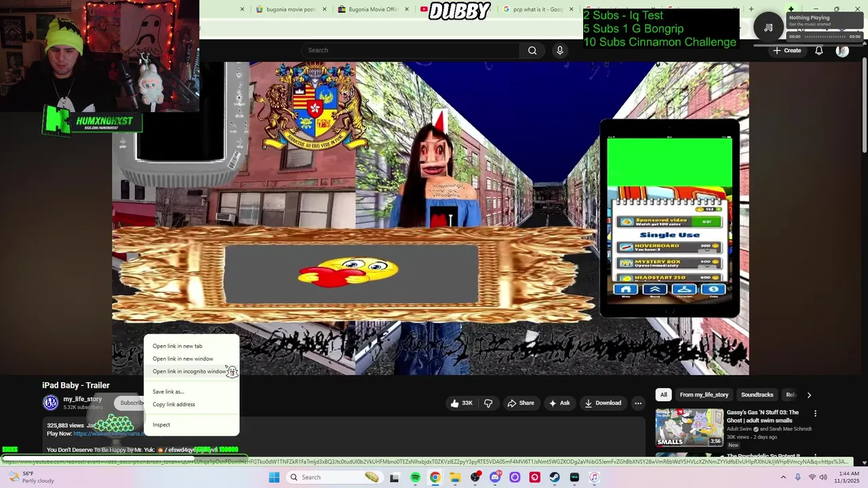The height and width of the screenshot is (488, 868).
Task: Click the system tray microphone icon
Action: tap(798, 477)
